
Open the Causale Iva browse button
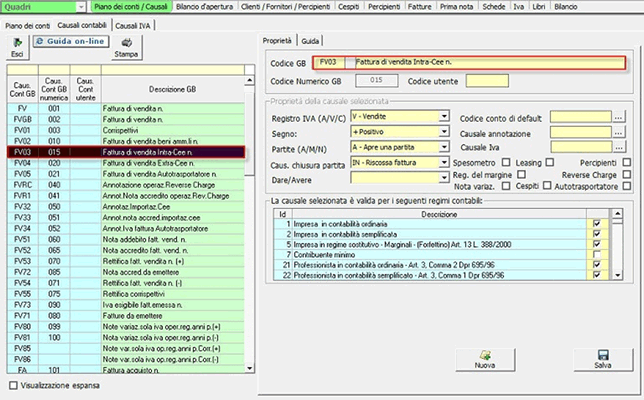(619, 147)
